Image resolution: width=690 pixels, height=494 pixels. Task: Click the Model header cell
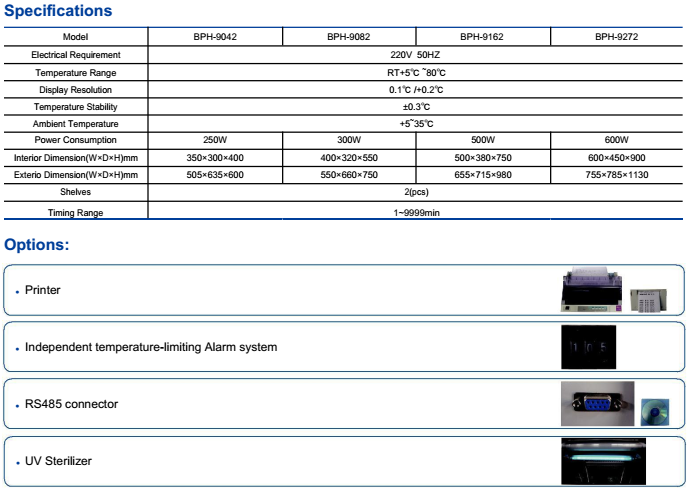(x=75, y=37)
